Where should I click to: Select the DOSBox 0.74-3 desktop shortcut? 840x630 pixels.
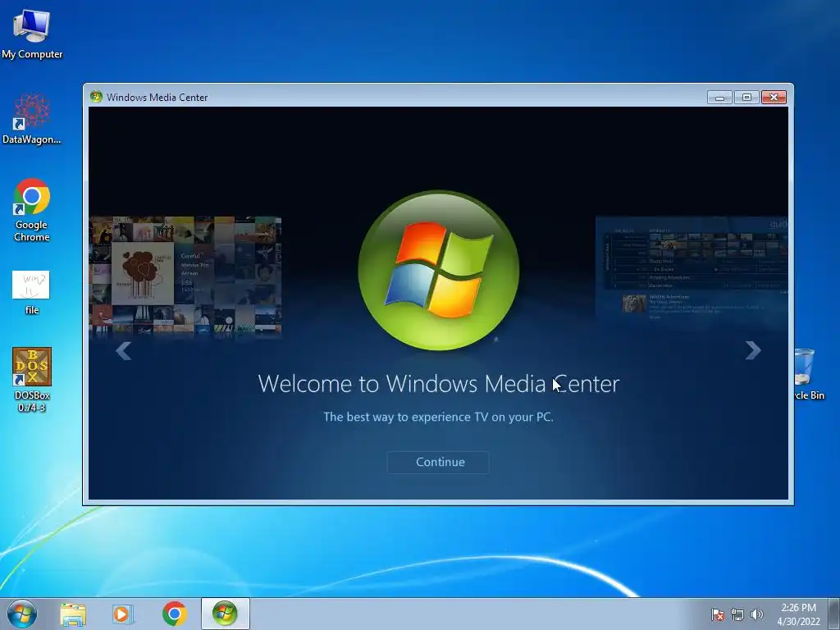tap(32, 380)
